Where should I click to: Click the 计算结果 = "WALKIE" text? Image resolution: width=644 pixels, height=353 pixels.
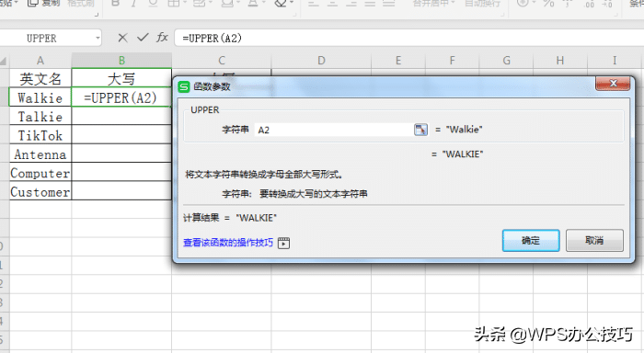tap(230, 218)
